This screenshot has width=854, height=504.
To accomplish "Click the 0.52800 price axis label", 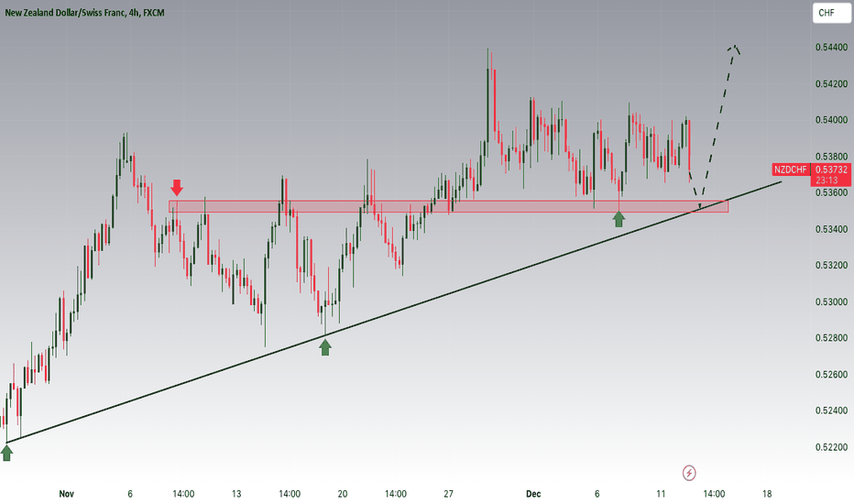I will (x=831, y=338).
